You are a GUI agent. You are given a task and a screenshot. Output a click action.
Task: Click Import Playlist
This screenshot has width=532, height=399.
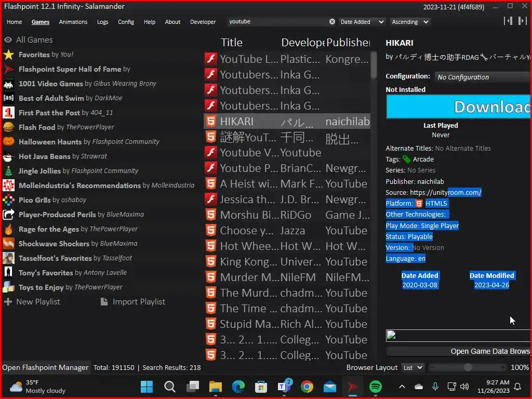click(x=133, y=302)
